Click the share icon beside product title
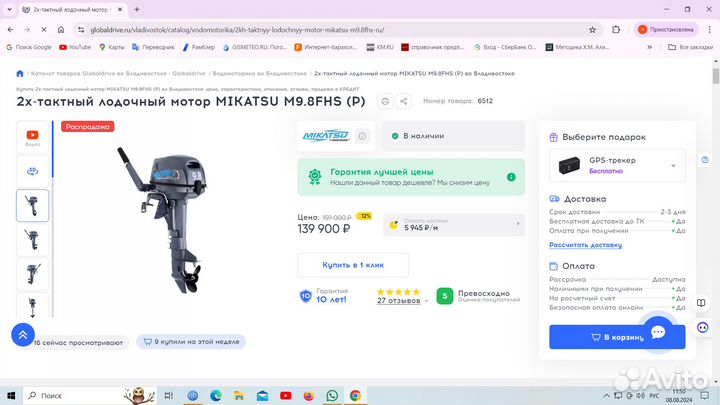 pos(404,101)
